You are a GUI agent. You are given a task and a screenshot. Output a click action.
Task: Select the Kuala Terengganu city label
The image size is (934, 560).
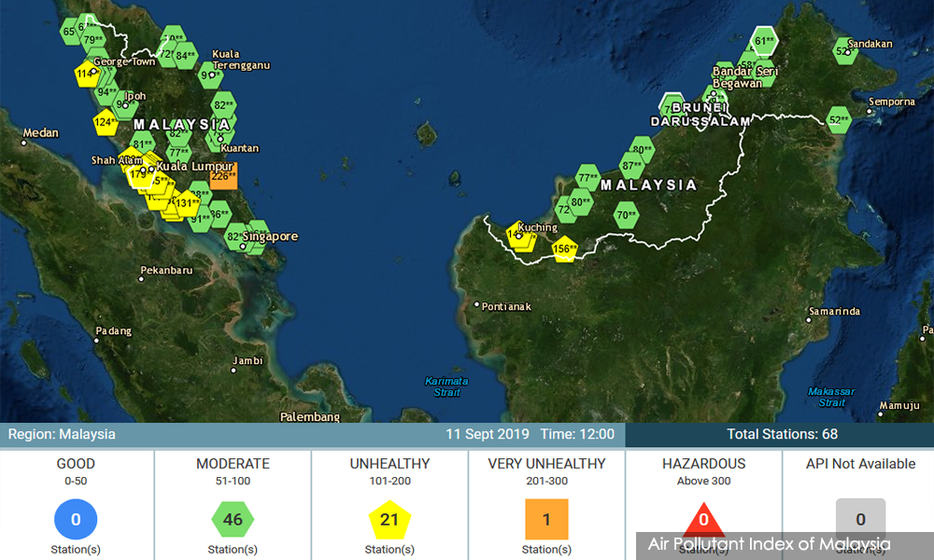pos(241,60)
